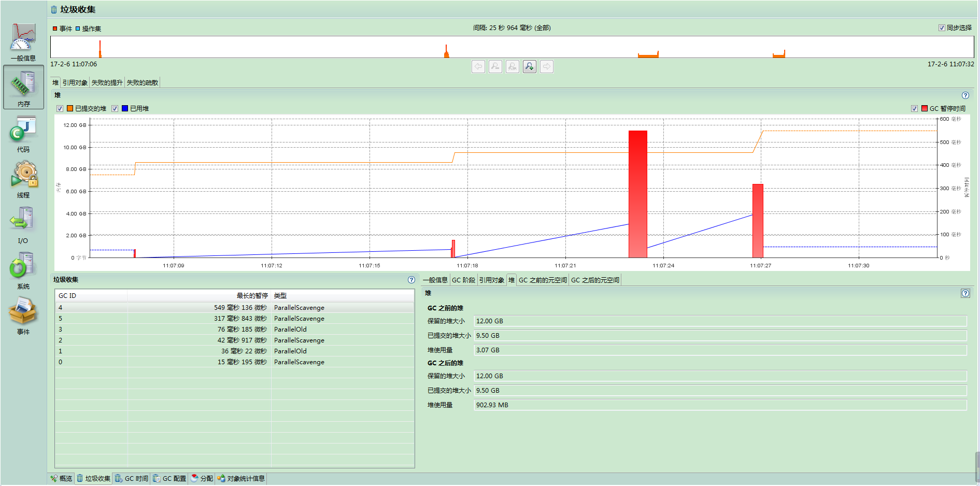The image size is (980, 486).
Task: Switch to the 失败的提升 tab
Action: click(x=107, y=83)
